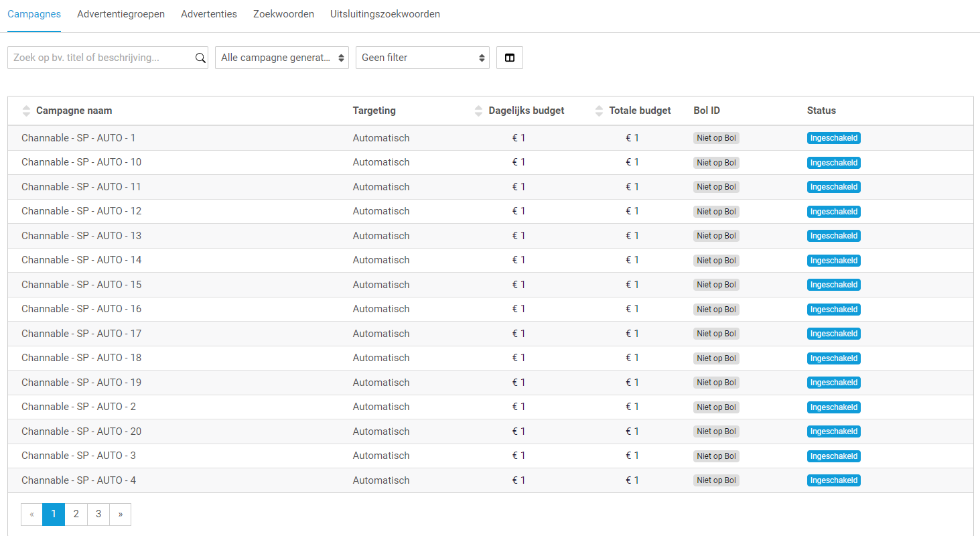Screen dimensions: 980x536
Task: Switch to the Advertentiegroepen tab
Action: 121,14
